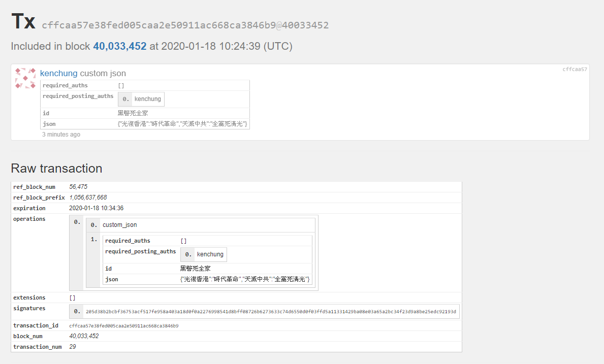Open kenchung account link

(58, 73)
